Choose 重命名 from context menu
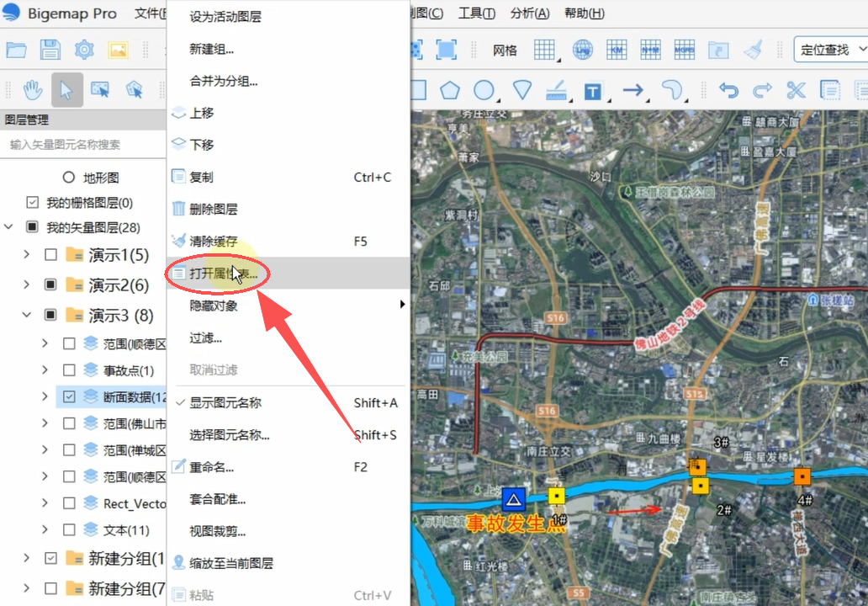868x606 pixels. tap(288, 467)
